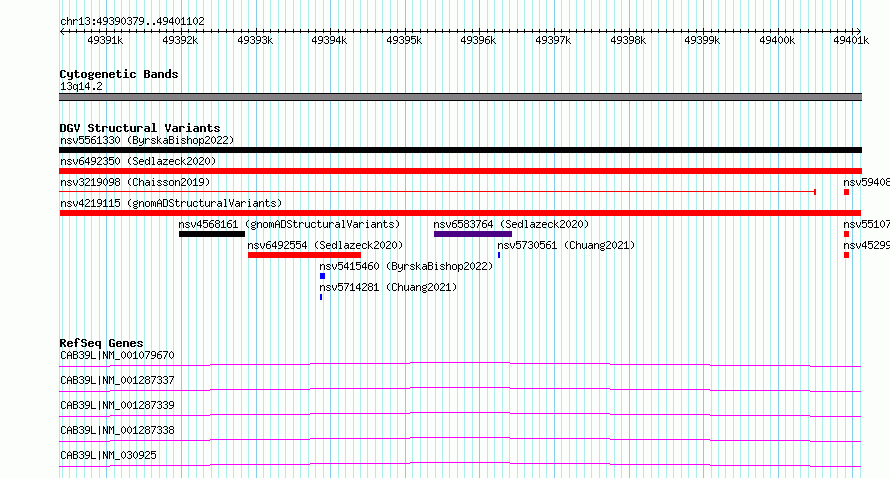Click the magenta line of NM_001287339
890x478 pixels.
[460, 414]
